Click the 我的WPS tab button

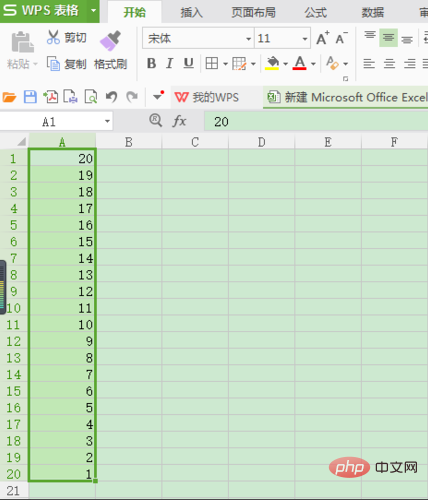tap(207, 97)
